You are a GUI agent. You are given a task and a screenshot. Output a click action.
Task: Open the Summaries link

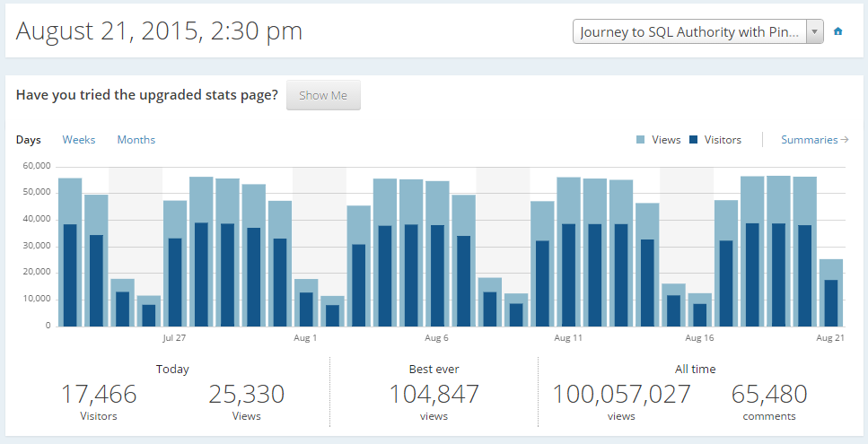[x=814, y=140]
